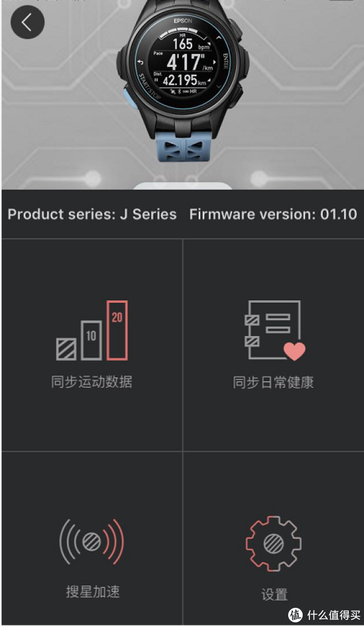Start satellite search acceleration signal icon

coord(92,541)
